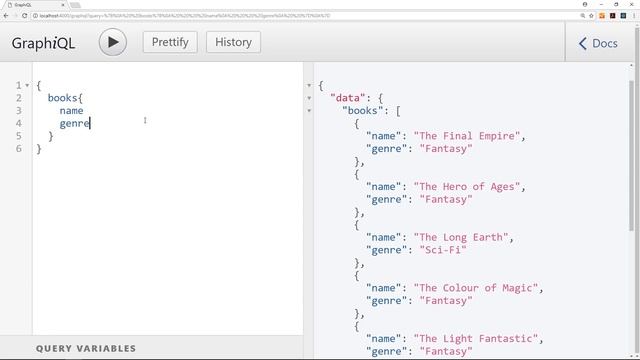Fold the "data" object in results
Image resolution: width=640 pixels, height=360 pixels.
click(309, 98)
